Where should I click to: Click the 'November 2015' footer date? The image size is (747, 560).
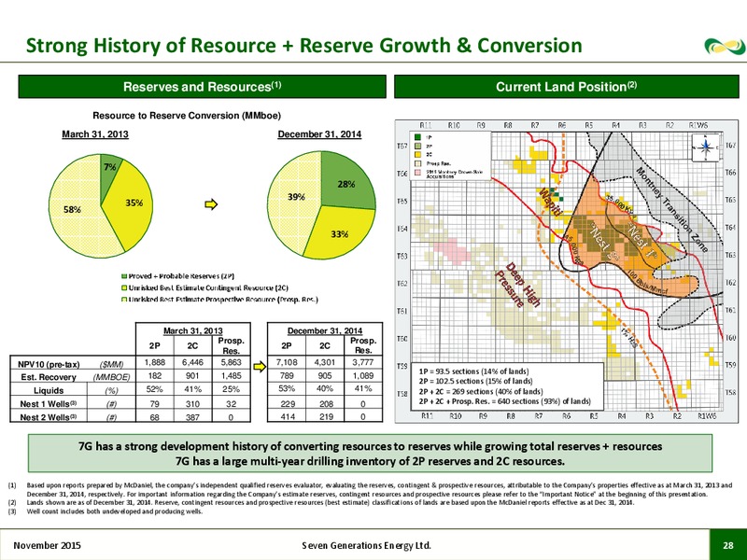[x=48, y=545]
